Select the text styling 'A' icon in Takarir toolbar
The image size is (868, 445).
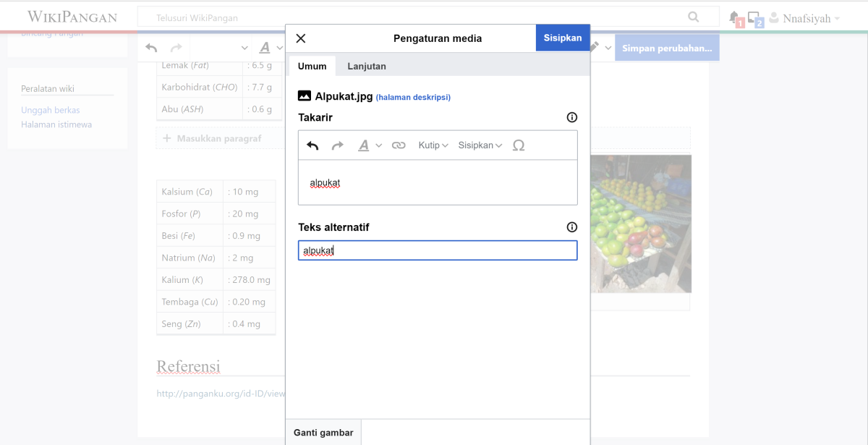(x=365, y=145)
